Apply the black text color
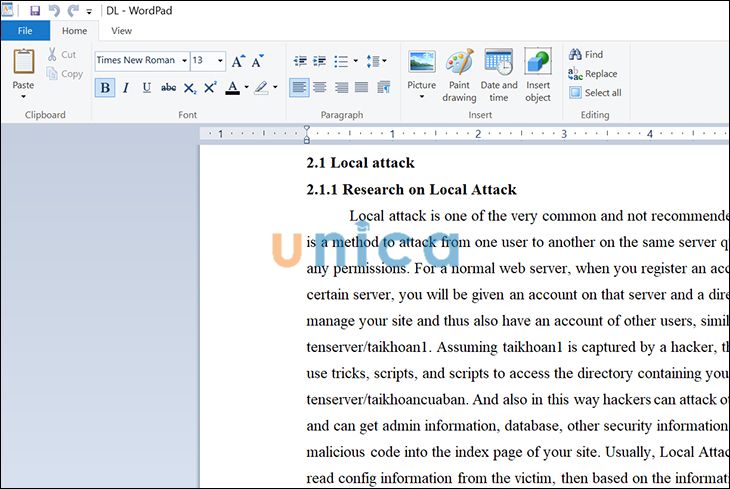 coord(232,88)
